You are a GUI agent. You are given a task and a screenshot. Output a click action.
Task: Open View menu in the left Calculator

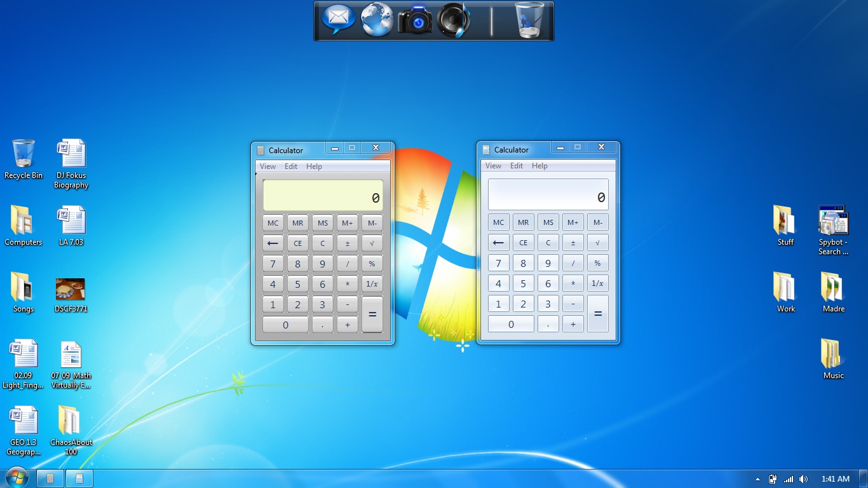[x=268, y=166]
